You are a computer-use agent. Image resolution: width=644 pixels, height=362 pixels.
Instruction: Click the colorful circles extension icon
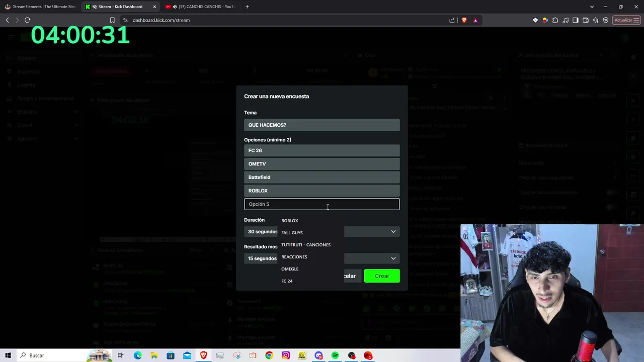click(x=545, y=20)
